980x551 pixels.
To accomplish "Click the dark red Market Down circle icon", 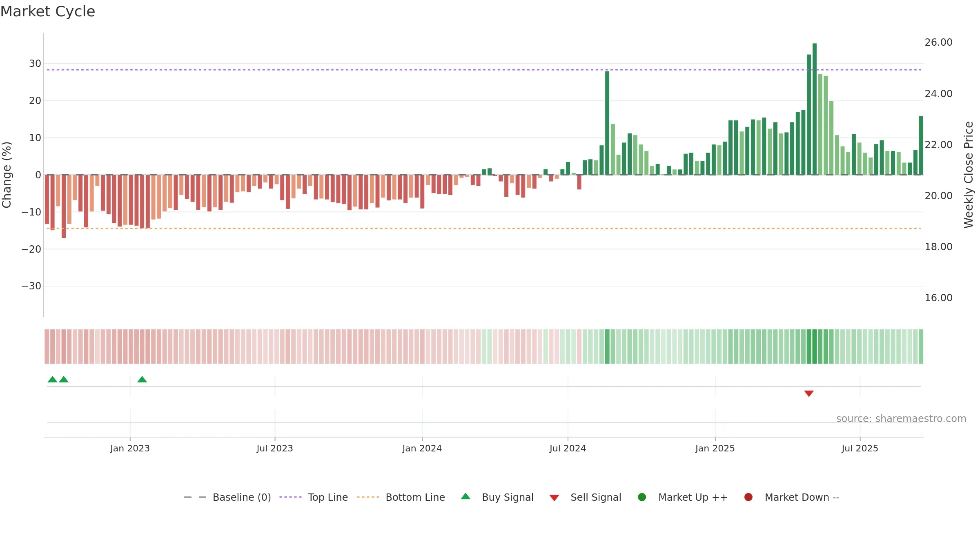I will click(x=748, y=497).
